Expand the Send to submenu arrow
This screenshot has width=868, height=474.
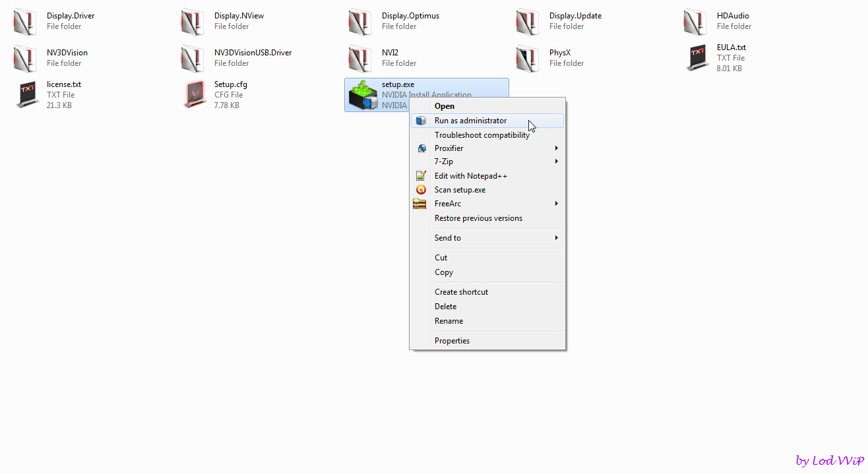tap(557, 238)
